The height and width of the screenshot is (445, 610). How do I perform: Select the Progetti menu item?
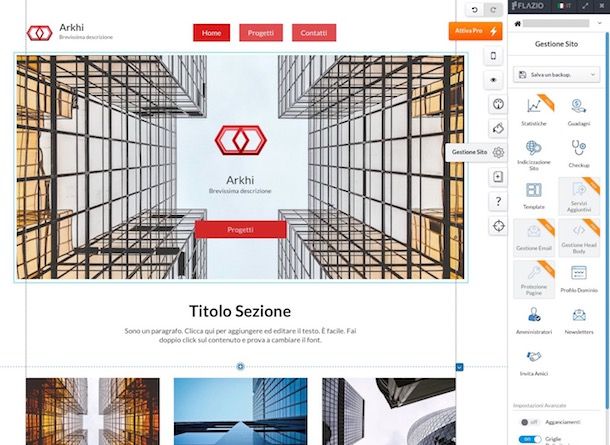pyautogui.click(x=261, y=33)
